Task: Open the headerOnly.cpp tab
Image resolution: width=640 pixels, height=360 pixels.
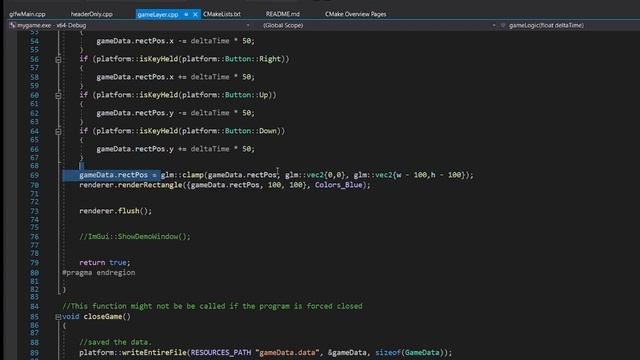Action: click(91, 14)
